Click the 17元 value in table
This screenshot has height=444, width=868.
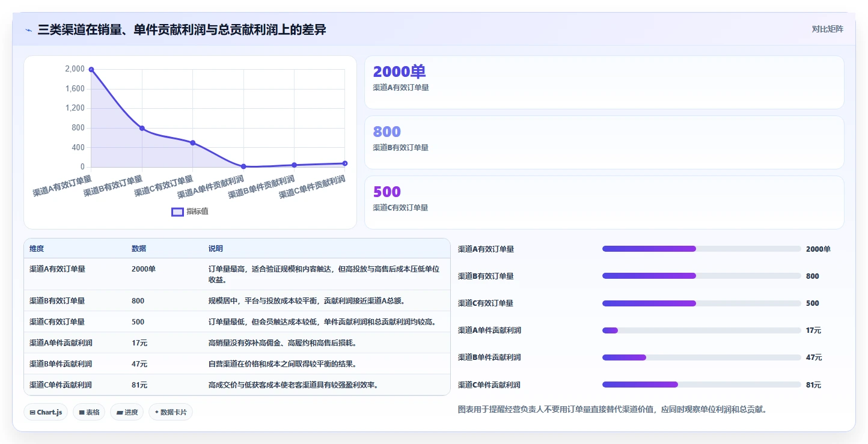[139, 343]
